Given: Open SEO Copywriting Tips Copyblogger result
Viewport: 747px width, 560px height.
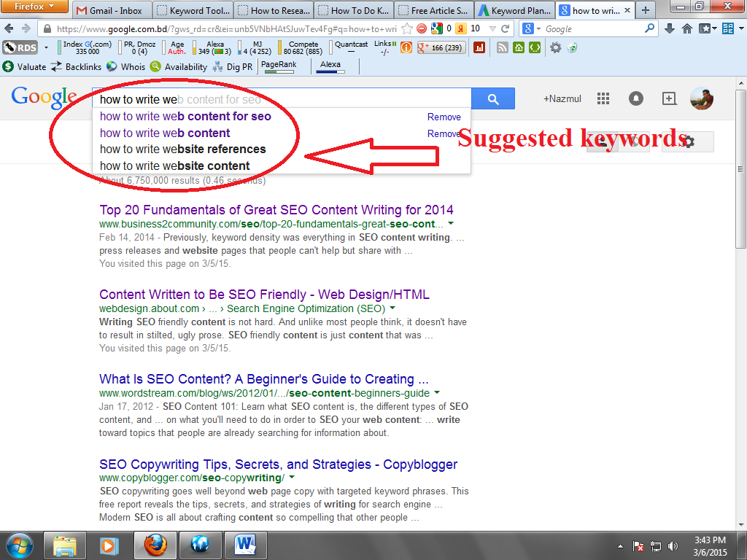Looking at the screenshot, I should pos(278,464).
